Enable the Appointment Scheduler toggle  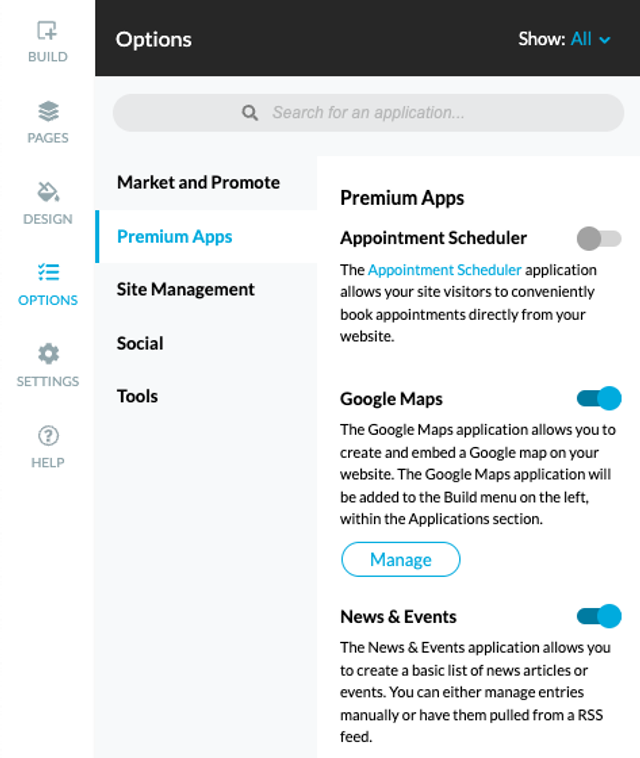point(598,238)
